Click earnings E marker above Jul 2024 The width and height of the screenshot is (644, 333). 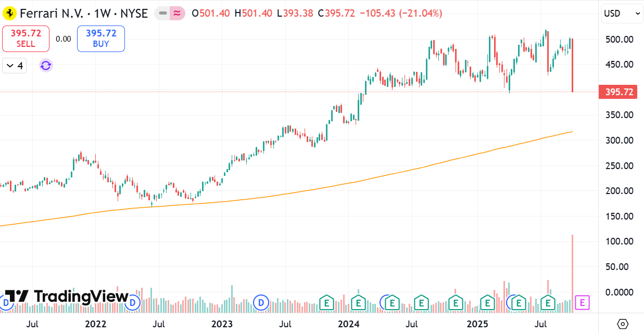(421, 302)
